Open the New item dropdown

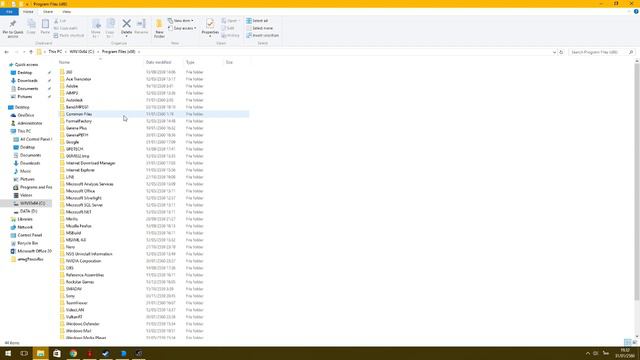click(x=181, y=20)
